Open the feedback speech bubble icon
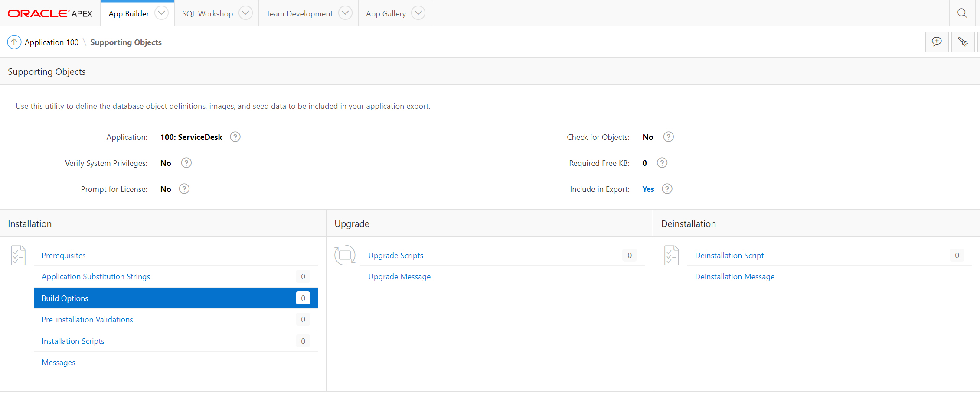Viewport: 980px width, 395px height. point(937,42)
